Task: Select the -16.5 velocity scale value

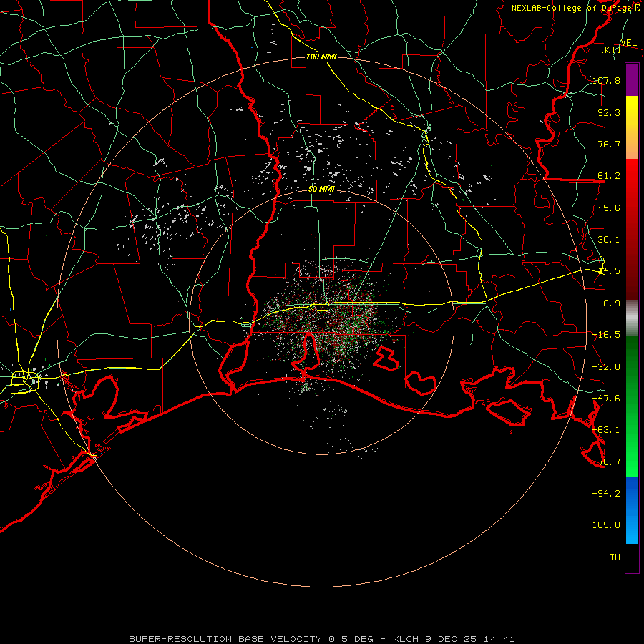Action: tap(606, 335)
